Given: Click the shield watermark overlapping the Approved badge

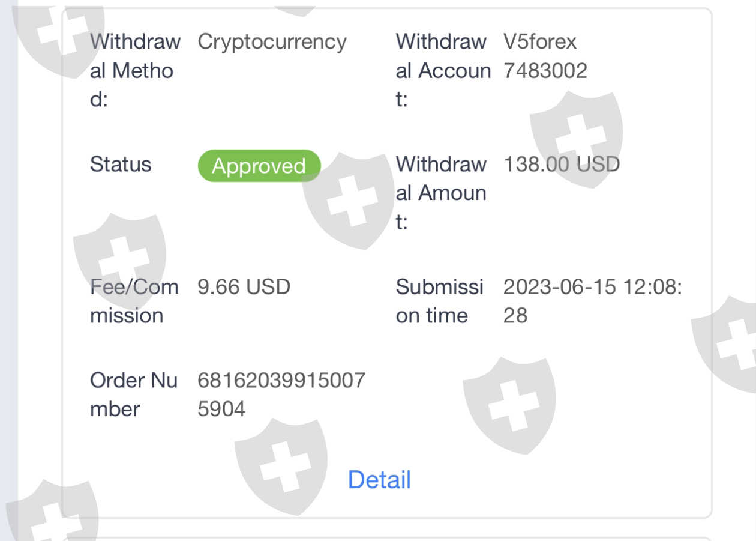Looking at the screenshot, I should [349, 199].
